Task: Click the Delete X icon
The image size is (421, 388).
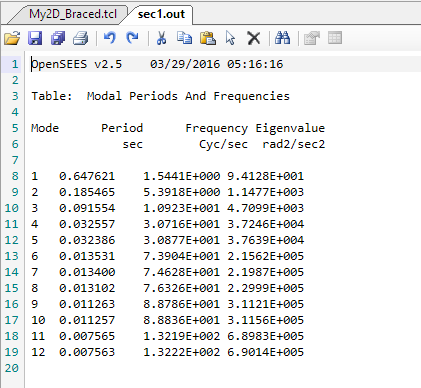Action: 254,38
